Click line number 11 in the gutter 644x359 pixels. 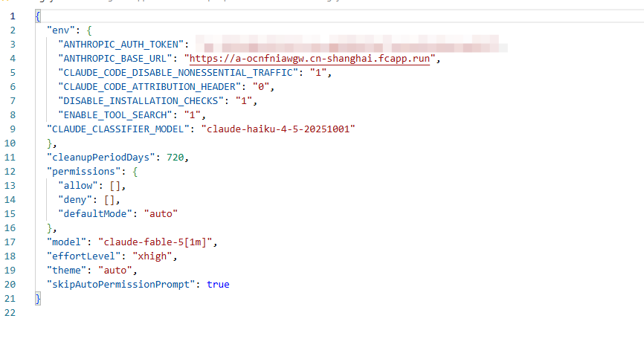10,158
